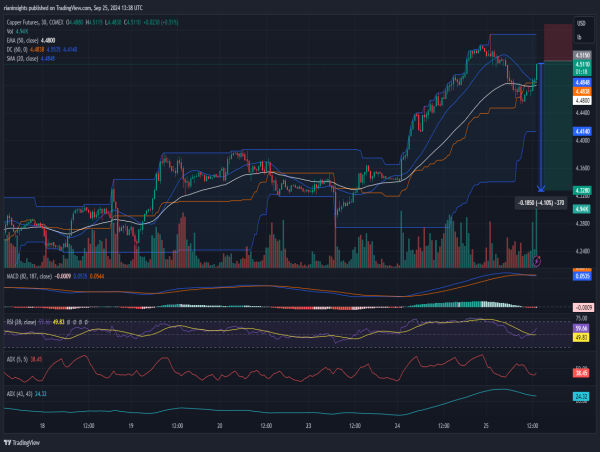This screenshot has width=600, height=452.
Task: Click the 4.4000 price scale value
Action: tap(582, 140)
